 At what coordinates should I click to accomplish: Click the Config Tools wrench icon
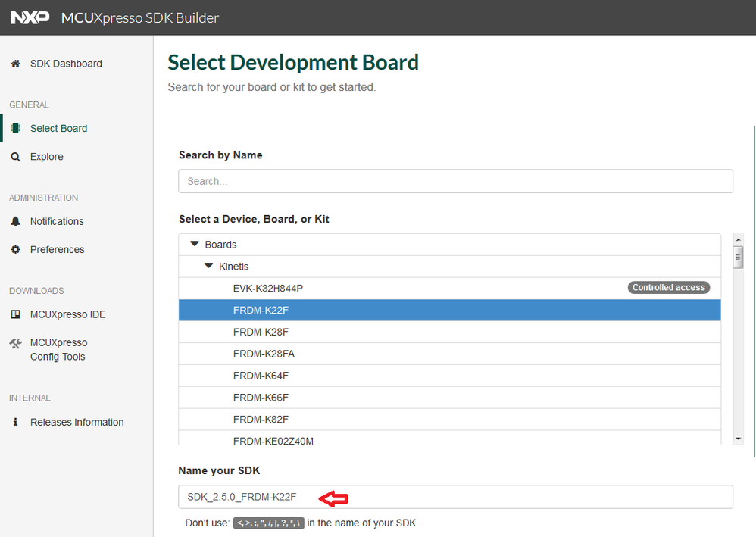click(15, 343)
